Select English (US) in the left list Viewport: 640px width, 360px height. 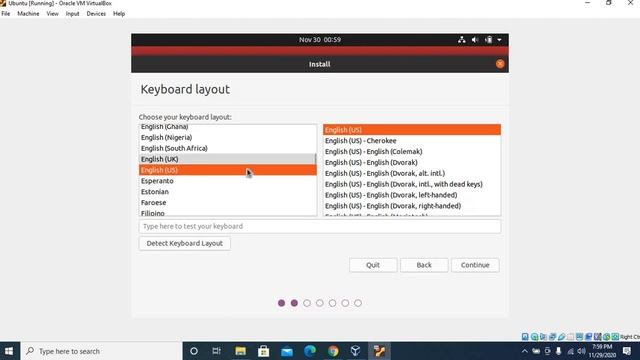[227, 170]
